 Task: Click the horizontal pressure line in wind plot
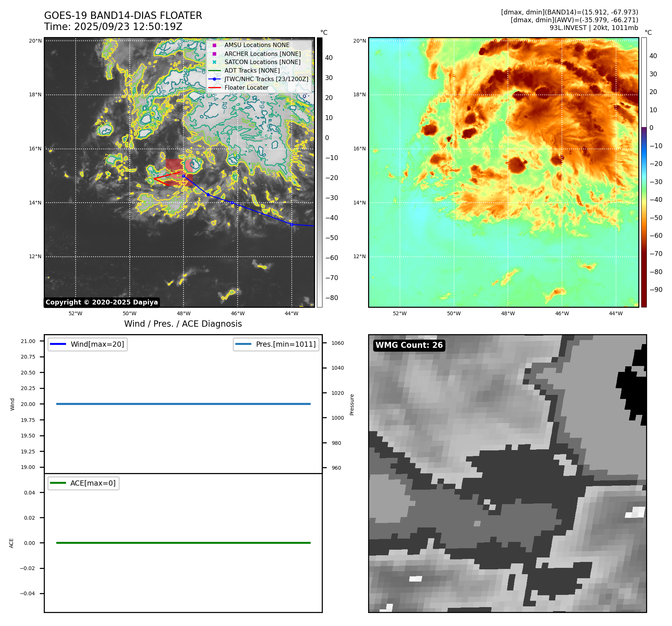(183, 404)
